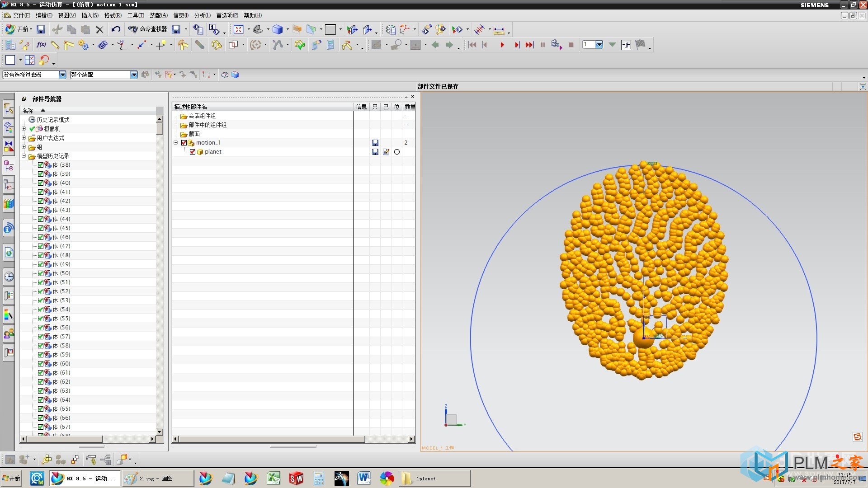Open the 插入(S) menu
This screenshot has height=488, width=868.
pyautogui.click(x=90, y=15)
